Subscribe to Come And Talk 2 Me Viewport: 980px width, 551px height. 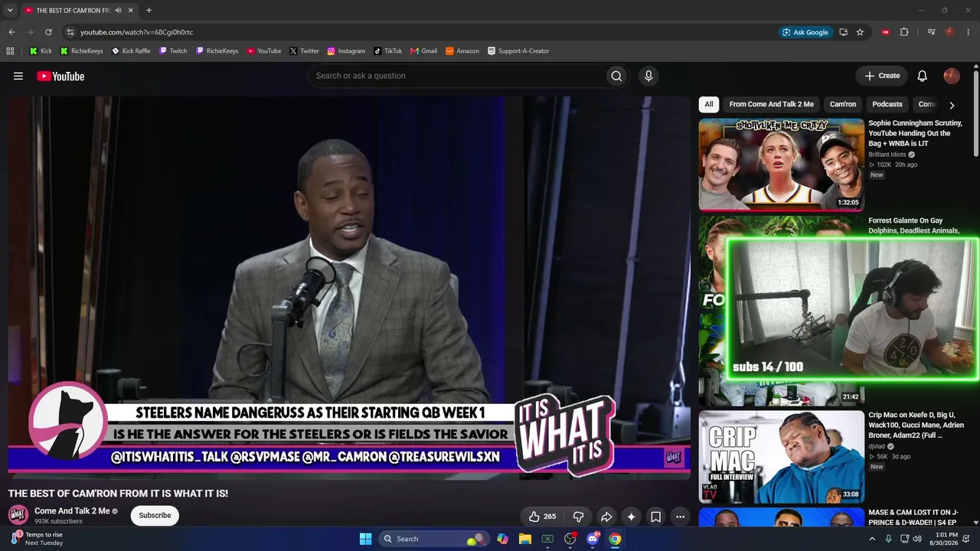(x=155, y=516)
